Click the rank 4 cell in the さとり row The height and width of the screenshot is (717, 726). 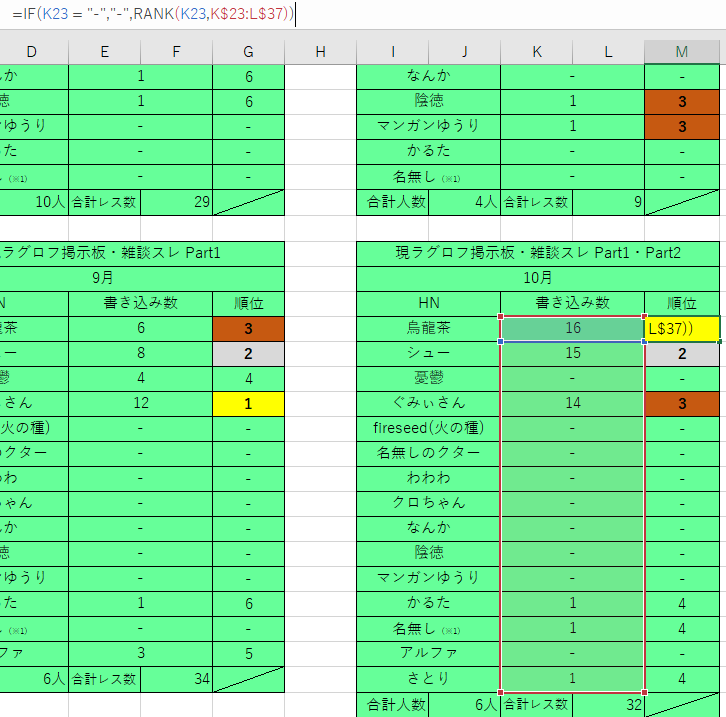(x=682, y=679)
